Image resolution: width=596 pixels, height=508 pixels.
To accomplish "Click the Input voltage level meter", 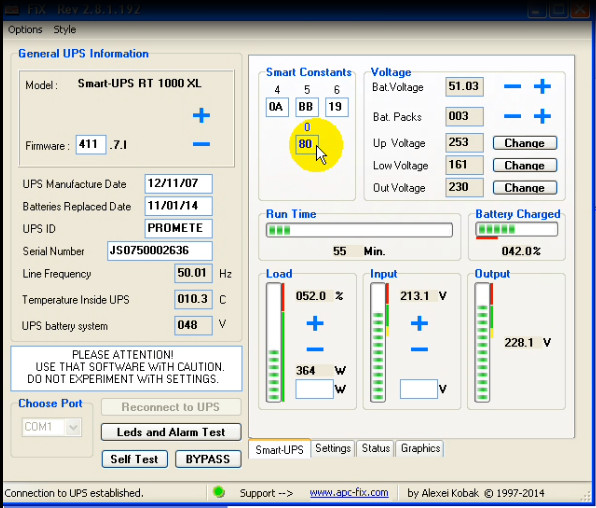I will 378,342.
